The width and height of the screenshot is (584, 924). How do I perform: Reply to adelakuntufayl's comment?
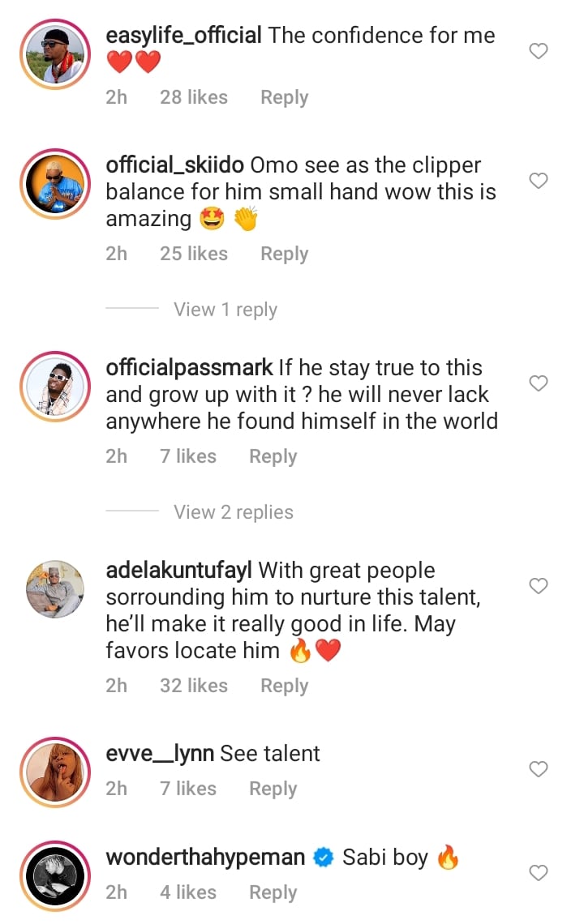coord(284,686)
